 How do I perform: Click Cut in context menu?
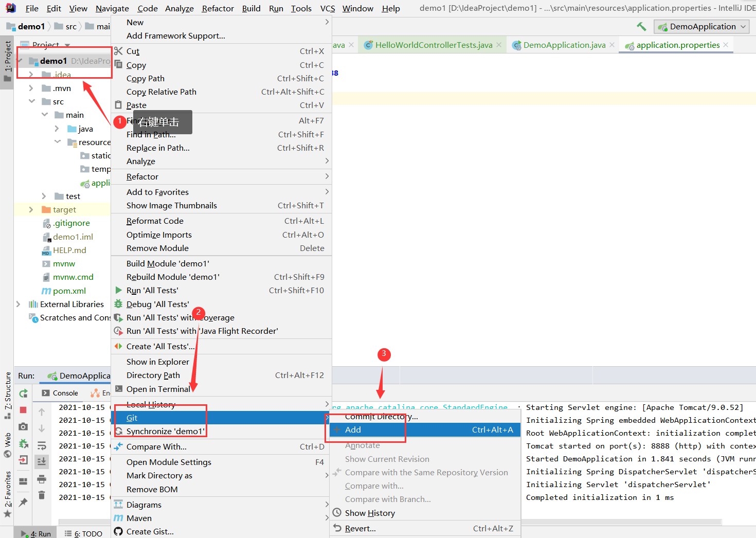(221, 51)
